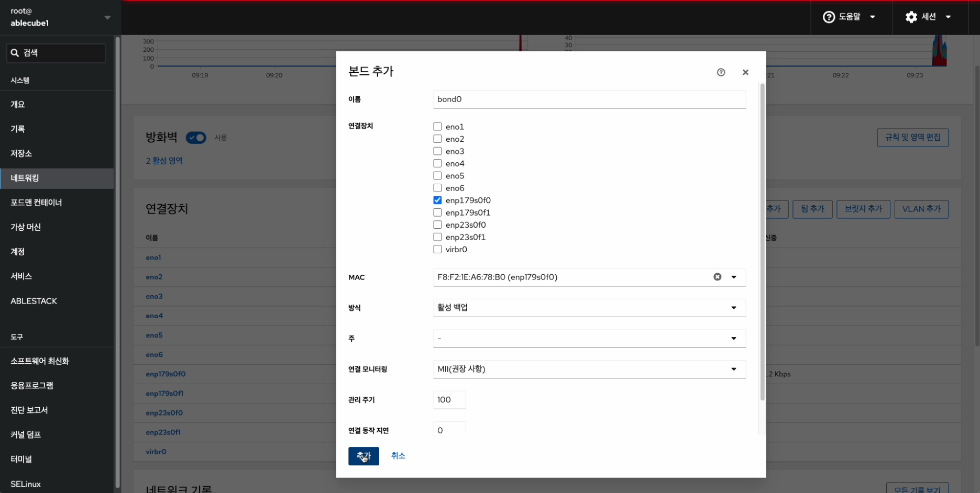Expand the 방식 mode dropdown
This screenshot has width=980, height=493.
[589, 308]
